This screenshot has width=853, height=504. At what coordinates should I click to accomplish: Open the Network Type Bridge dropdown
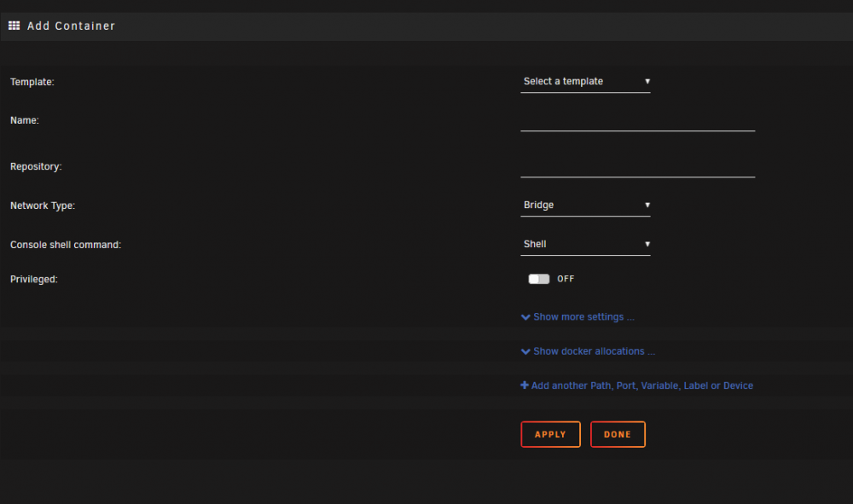coord(585,206)
